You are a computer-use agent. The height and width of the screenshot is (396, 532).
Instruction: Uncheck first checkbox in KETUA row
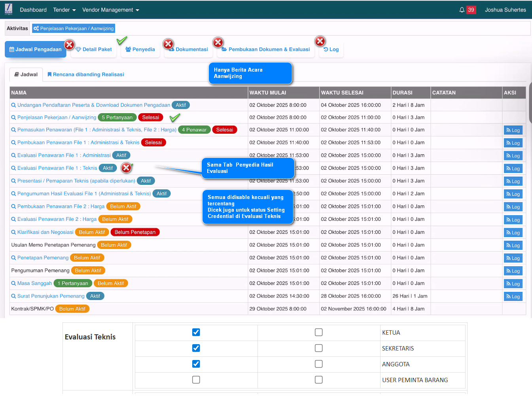[196, 332]
